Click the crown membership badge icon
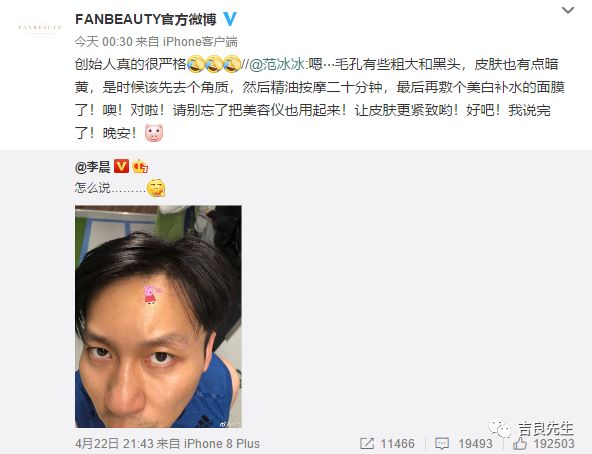 coord(140,167)
